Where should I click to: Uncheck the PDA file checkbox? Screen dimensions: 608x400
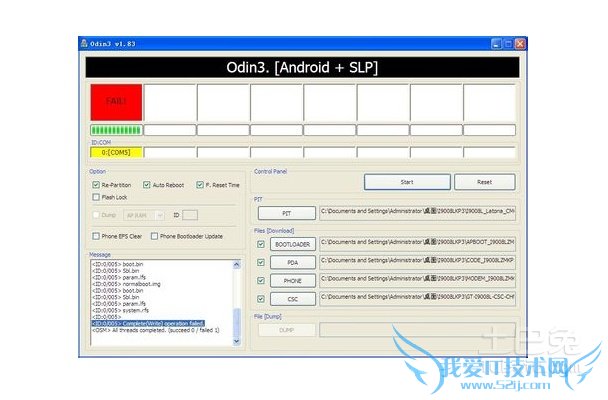click(x=261, y=262)
